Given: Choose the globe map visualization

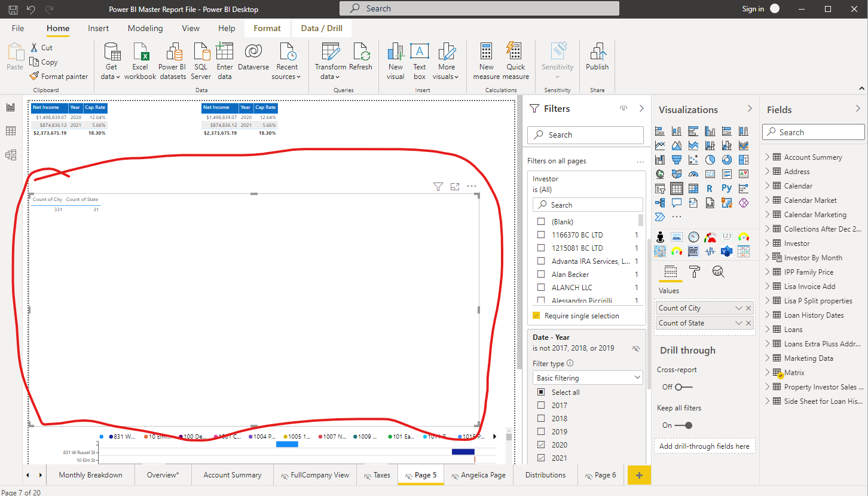Looking at the screenshot, I should [660, 174].
